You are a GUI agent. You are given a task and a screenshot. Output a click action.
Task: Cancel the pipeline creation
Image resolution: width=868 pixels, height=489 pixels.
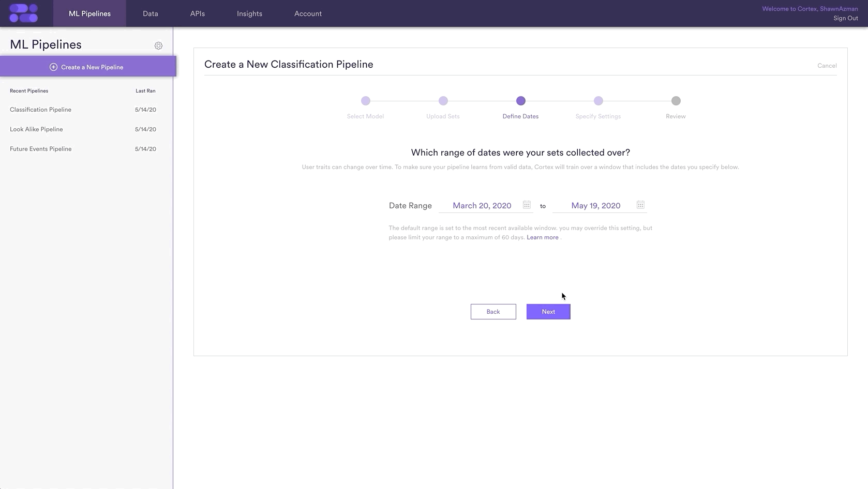827,66
